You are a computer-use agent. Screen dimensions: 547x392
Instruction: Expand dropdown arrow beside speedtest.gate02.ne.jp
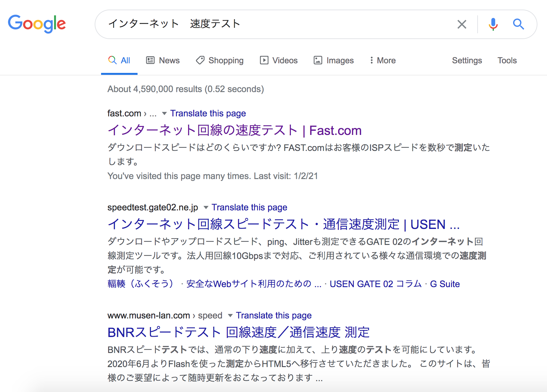[x=206, y=208]
